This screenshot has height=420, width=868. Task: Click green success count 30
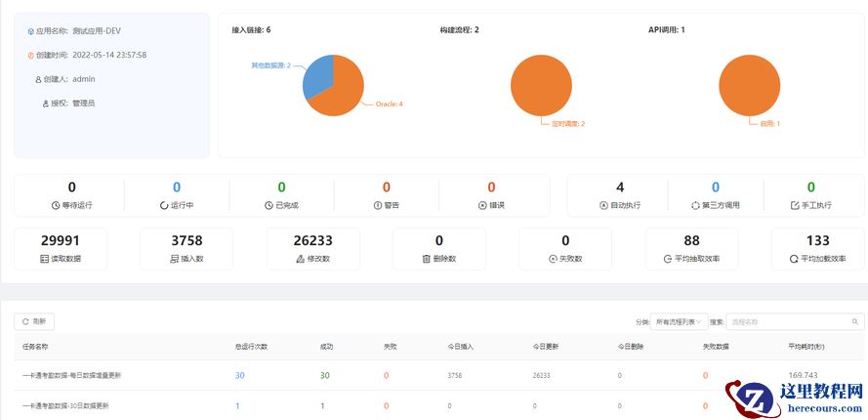(x=325, y=376)
